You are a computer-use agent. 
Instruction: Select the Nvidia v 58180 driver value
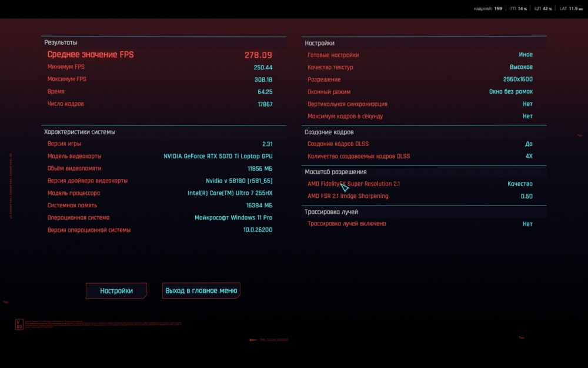(x=239, y=181)
